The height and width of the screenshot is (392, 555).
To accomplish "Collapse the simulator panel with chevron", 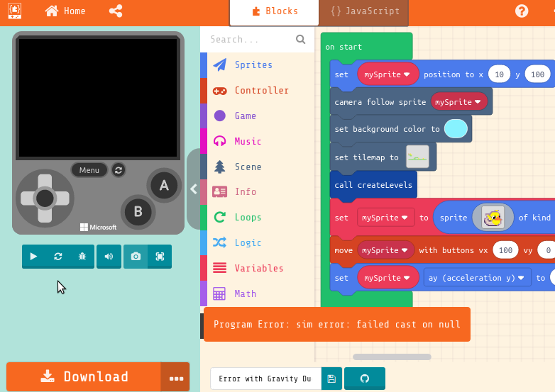I will coord(194,189).
